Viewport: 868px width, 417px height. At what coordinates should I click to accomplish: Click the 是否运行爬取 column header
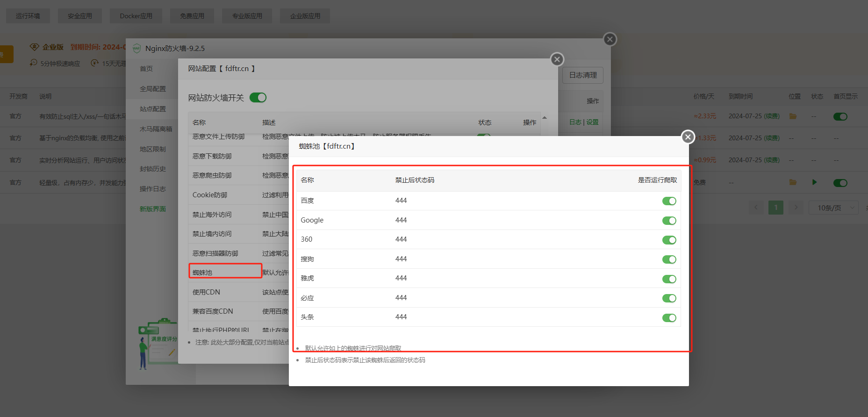pyautogui.click(x=657, y=180)
